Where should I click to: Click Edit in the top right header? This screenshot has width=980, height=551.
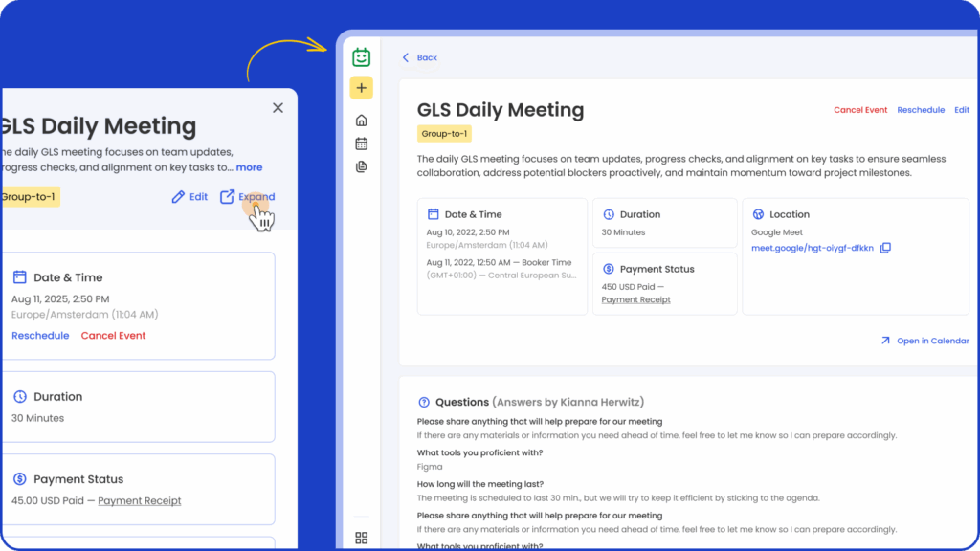click(x=962, y=110)
